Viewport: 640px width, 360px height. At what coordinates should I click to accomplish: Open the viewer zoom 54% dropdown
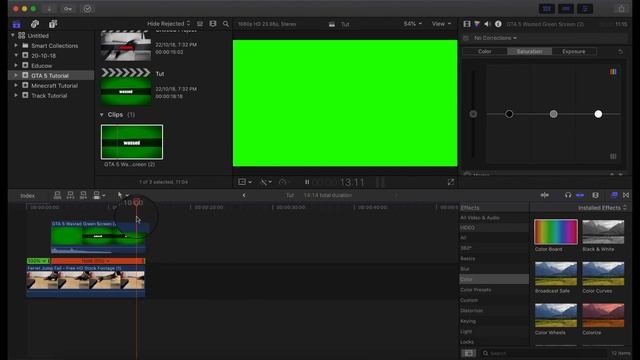click(413, 24)
